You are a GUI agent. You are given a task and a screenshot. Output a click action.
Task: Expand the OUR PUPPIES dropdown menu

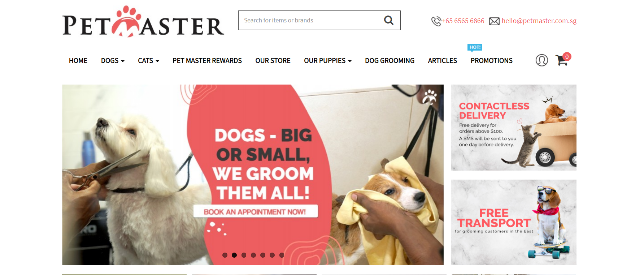coord(327,61)
